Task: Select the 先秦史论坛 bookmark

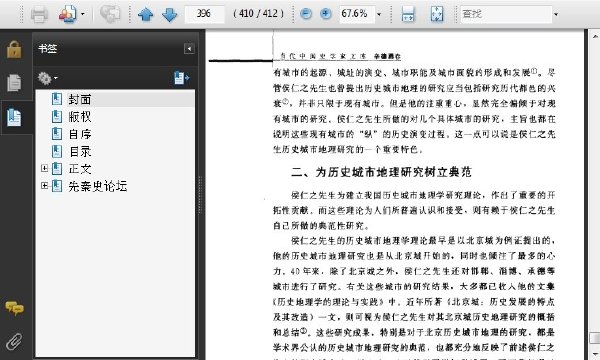Action: pyautogui.click(x=98, y=186)
